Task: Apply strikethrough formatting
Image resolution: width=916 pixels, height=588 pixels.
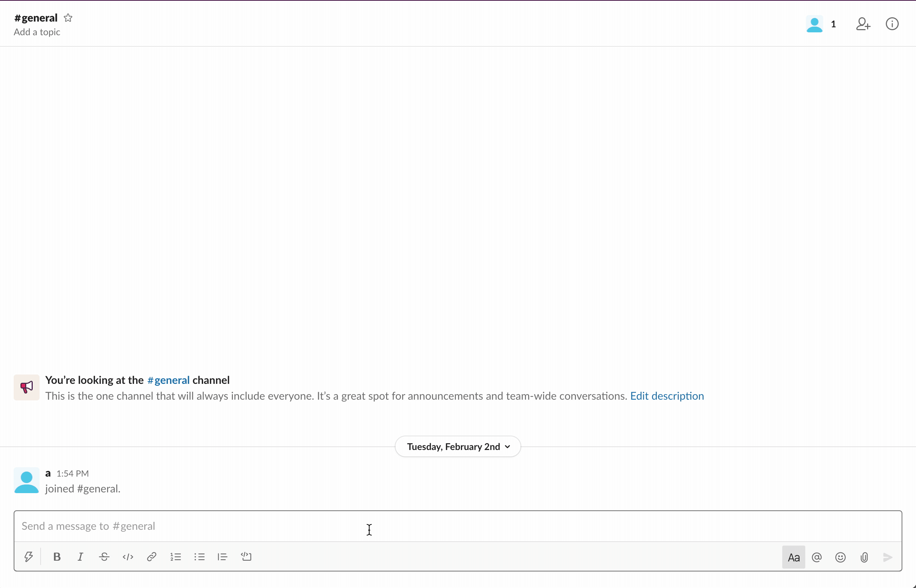Action: point(104,557)
